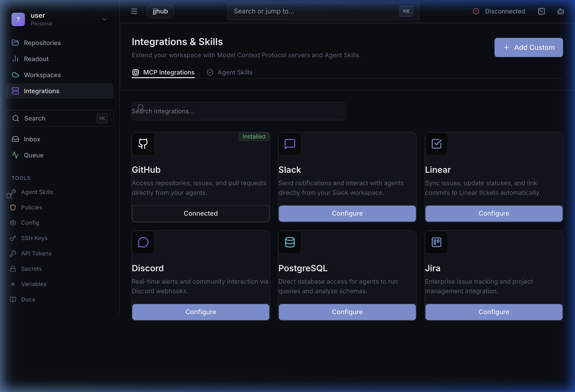Screen dimensions: 575x392
Task: Select the MCP Integrations tab
Action: click(x=163, y=72)
